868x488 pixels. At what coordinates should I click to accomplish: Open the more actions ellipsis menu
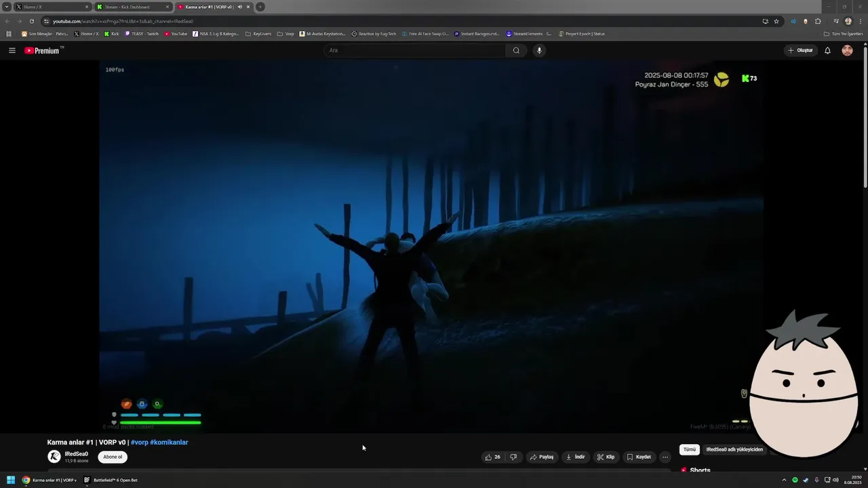pyautogui.click(x=665, y=457)
